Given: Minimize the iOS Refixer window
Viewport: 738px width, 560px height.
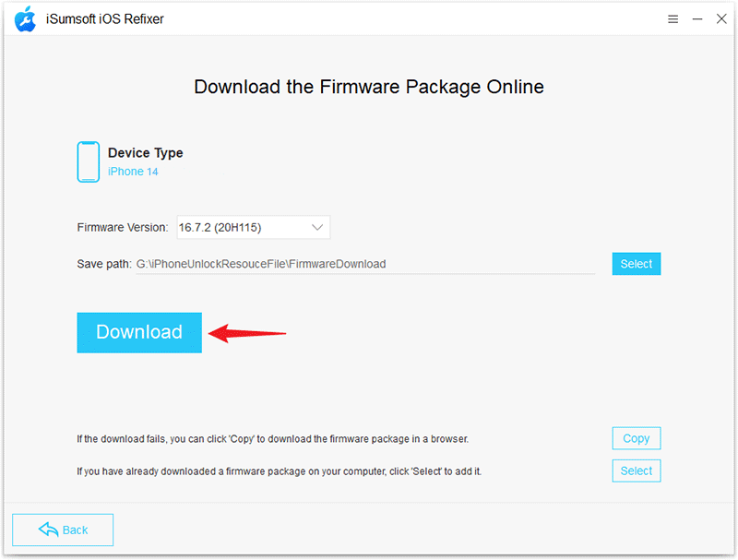Looking at the screenshot, I should tap(697, 18).
